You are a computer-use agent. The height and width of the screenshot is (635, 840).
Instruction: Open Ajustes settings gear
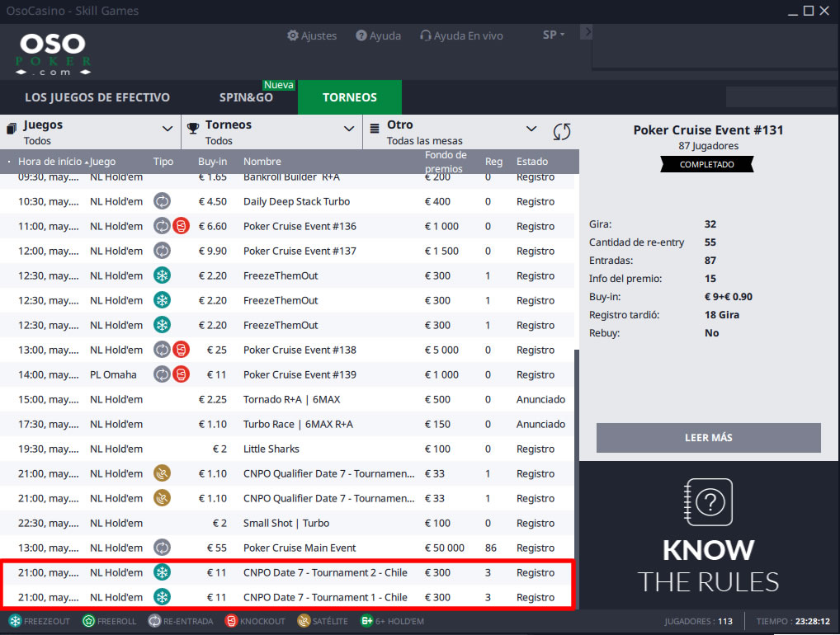(293, 35)
